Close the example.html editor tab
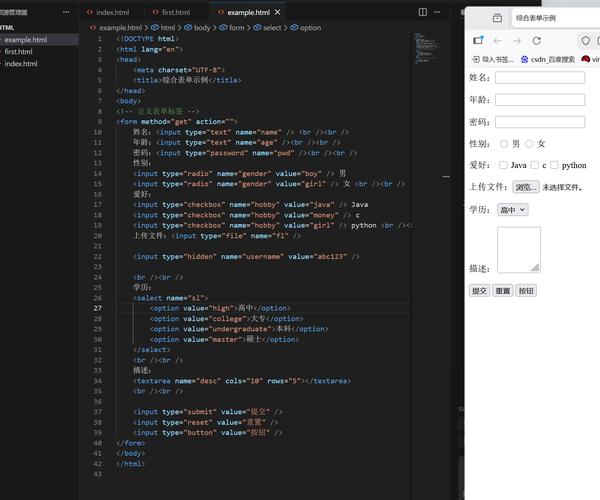The image size is (600, 500). (x=277, y=12)
